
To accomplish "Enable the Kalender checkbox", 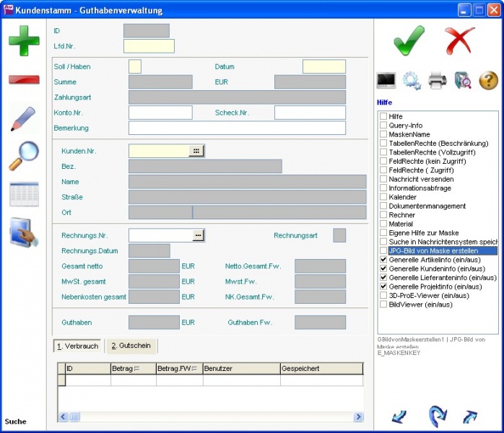I will coord(383,197).
